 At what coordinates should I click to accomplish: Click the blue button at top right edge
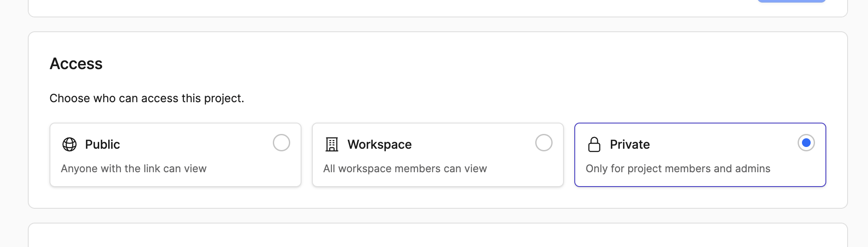792,1
